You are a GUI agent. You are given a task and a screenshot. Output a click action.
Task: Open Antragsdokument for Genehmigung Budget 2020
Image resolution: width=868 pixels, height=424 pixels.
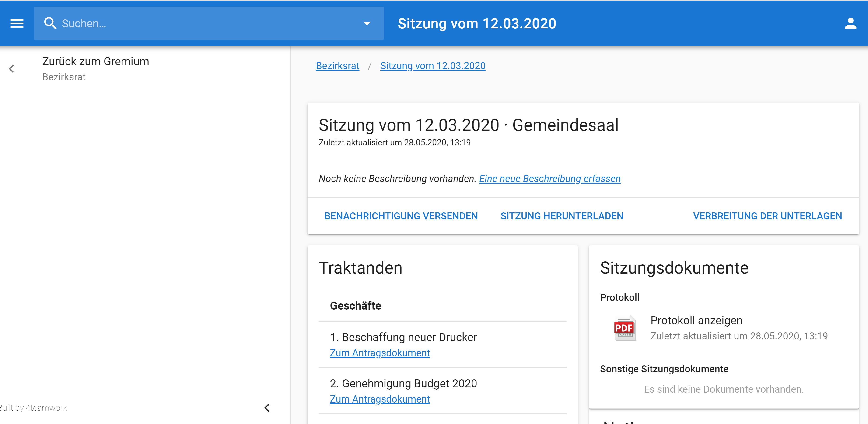tap(379, 399)
